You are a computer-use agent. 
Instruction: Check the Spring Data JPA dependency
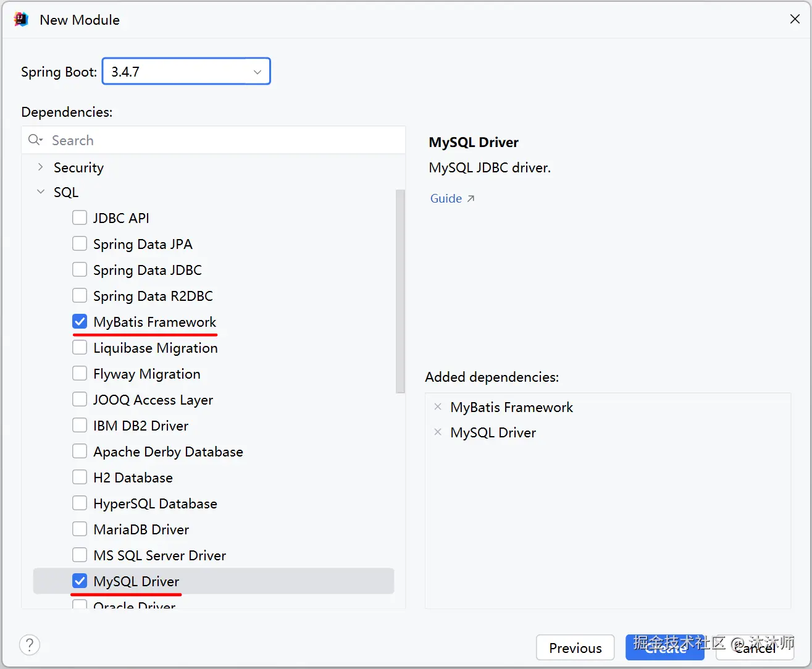[x=80, y=243]
